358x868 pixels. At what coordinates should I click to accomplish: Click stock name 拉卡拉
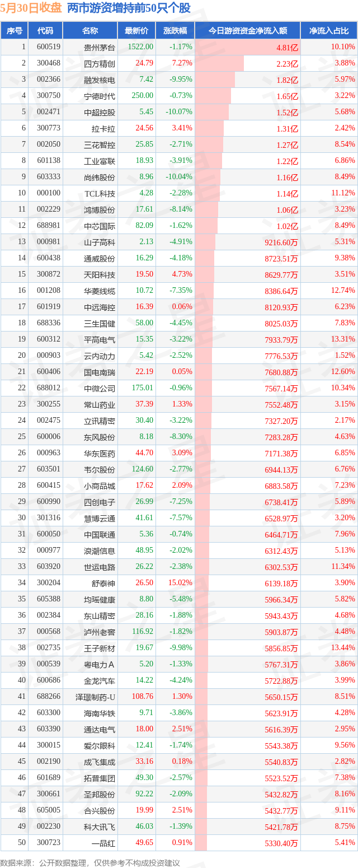click(103, 129)
